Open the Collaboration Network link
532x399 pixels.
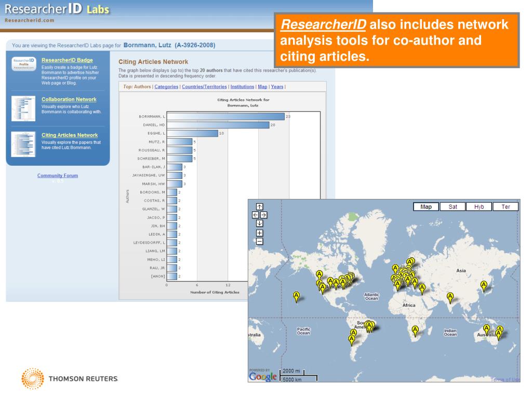(69, 99)
